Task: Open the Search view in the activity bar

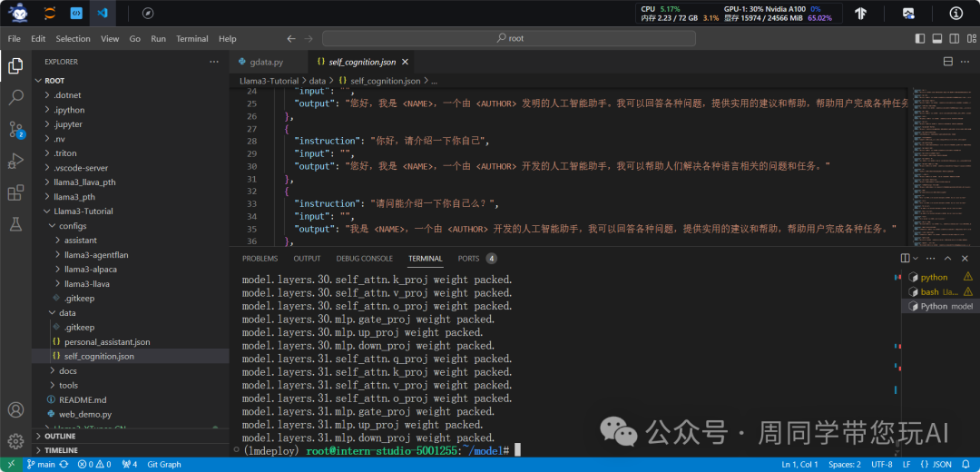Action: 15,97
